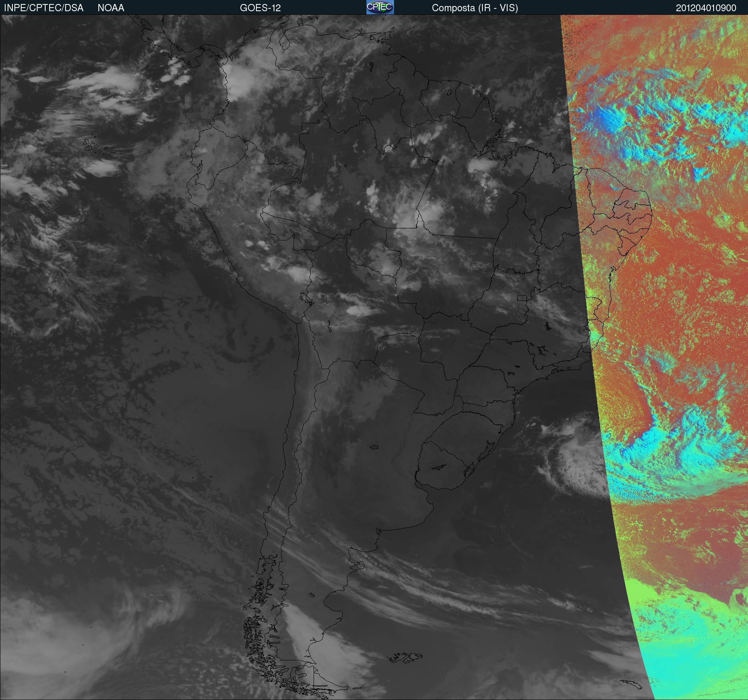Click the NOAA label in the header

pos(111,8)
